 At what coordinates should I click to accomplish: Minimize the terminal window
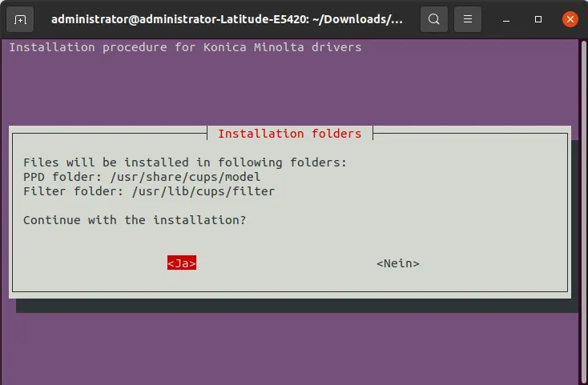(506, 19)
